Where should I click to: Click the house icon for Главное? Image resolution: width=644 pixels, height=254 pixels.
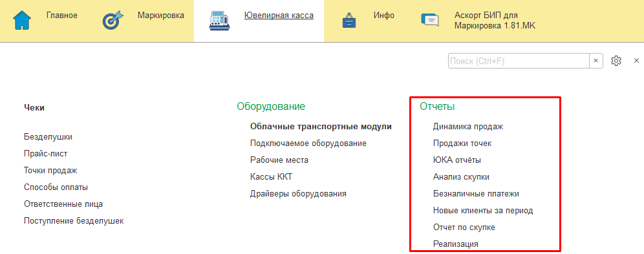tap(23, 21)
